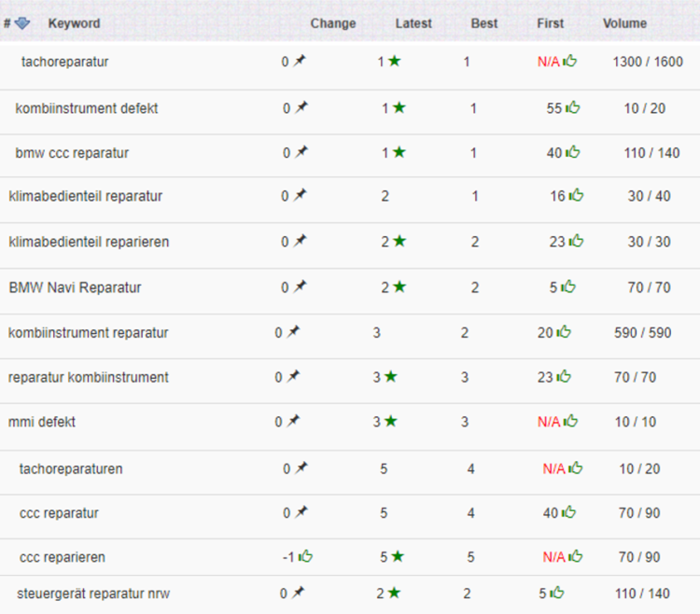Select the keyword reparatur kombiinstrument

click(x=89, y=378)
